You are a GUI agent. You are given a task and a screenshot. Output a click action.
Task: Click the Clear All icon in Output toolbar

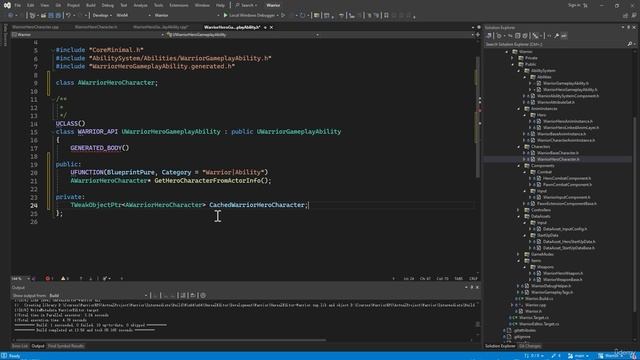[182, 295]
